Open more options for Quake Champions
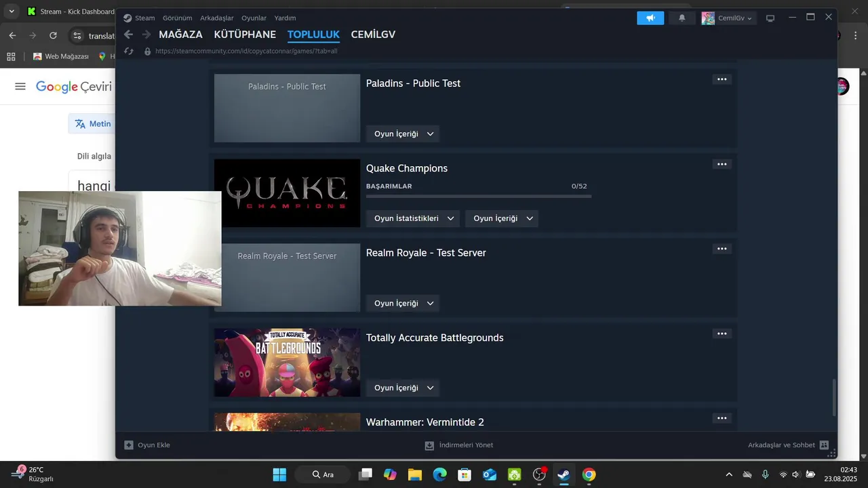This screenshot has height=488, width=868. (722, 164)
